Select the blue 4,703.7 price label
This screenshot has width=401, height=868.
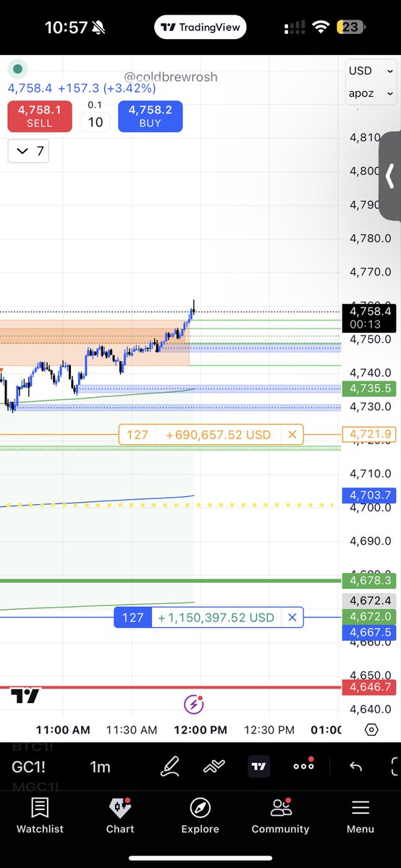pos(370,495)
